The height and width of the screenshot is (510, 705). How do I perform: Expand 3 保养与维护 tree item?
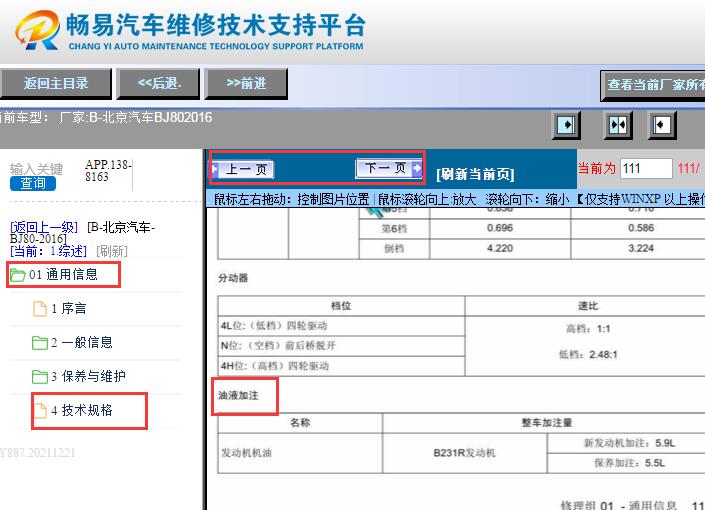(x=88, y=376)
